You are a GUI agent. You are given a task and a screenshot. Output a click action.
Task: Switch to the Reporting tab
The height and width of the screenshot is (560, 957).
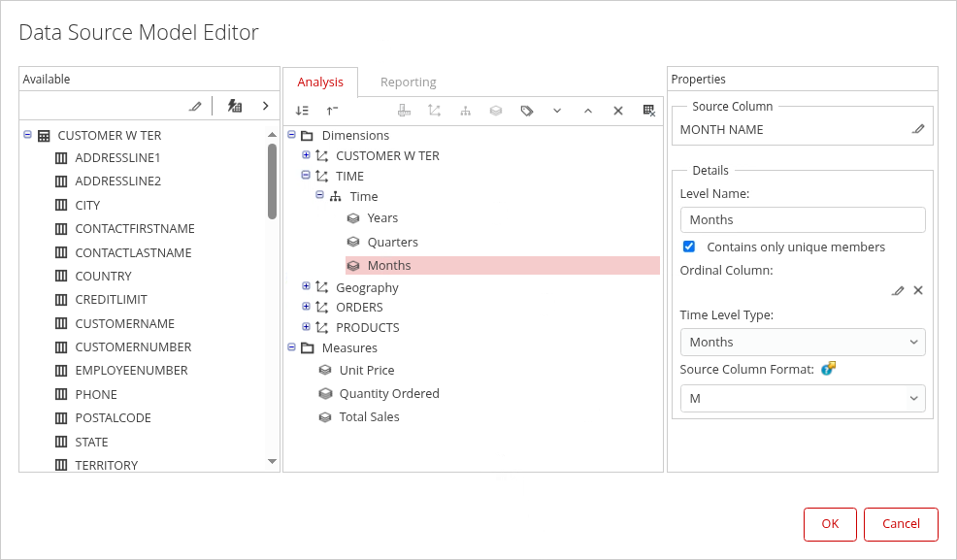point(408,82)
